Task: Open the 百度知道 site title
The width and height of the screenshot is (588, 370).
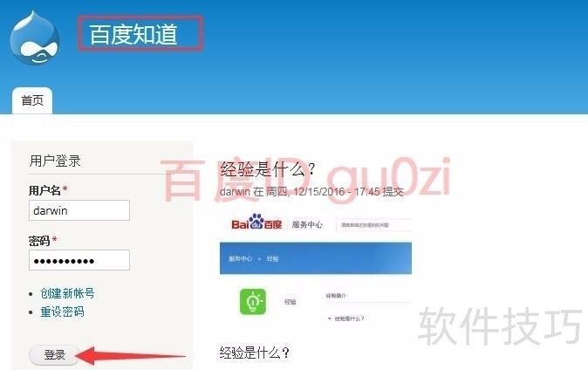Action: pyautogui.click(x=133, y=34)
